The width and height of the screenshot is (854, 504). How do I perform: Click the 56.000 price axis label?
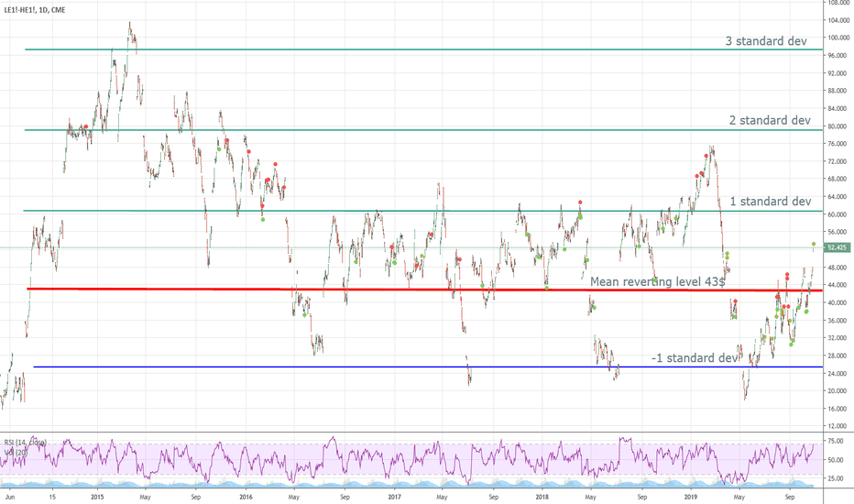click(x=838, y=232)
